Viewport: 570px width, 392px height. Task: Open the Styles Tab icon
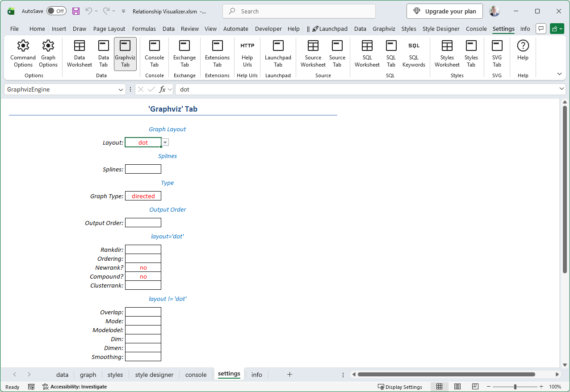point(471,46)
